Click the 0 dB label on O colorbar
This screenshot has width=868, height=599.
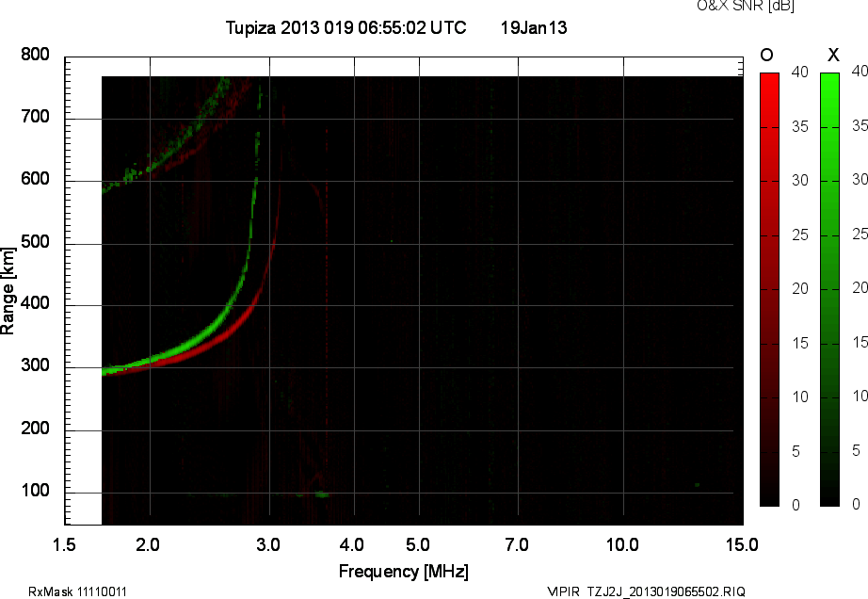click(x=796, y=505)
